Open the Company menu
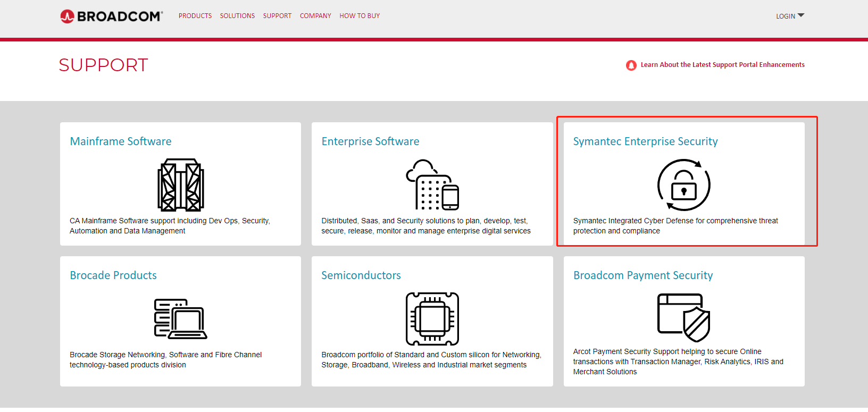This screenshot has height=412, width=868. pyautogui.click(x=315, y=16)
